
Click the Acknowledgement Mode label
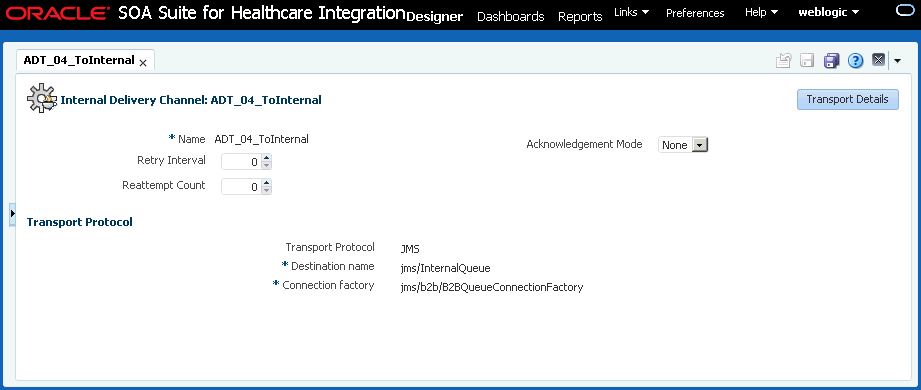[584, 144]
